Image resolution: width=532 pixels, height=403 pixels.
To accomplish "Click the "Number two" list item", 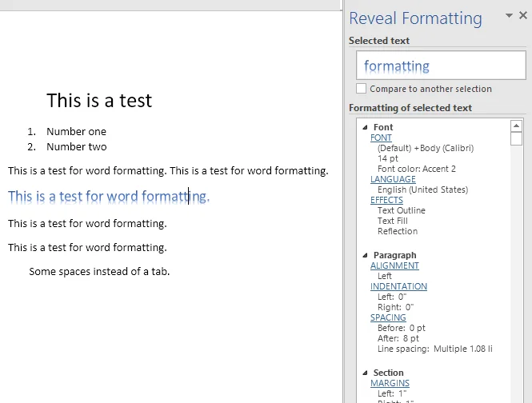I will point(76,147).
